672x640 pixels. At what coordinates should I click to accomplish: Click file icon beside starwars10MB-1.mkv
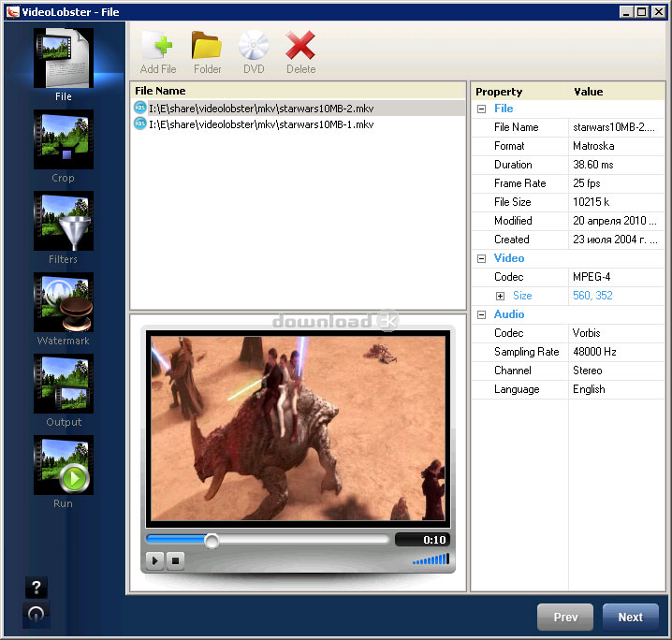140,124
